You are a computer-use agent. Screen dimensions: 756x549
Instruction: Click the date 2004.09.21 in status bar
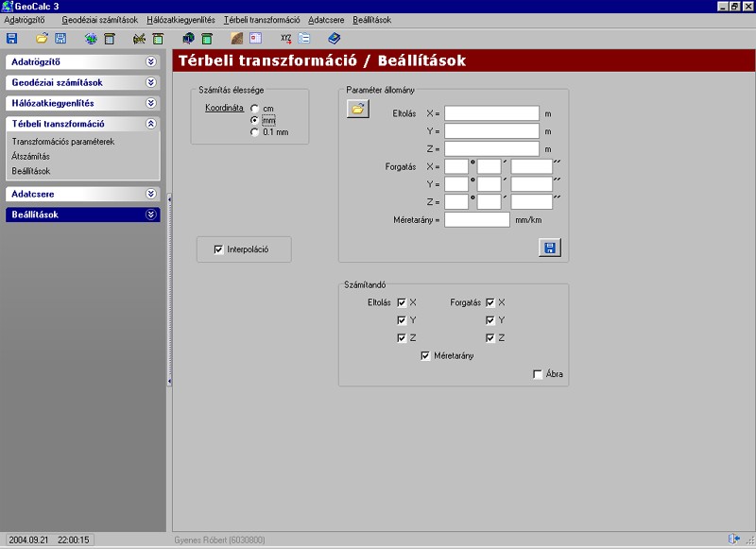coord(28,540)
